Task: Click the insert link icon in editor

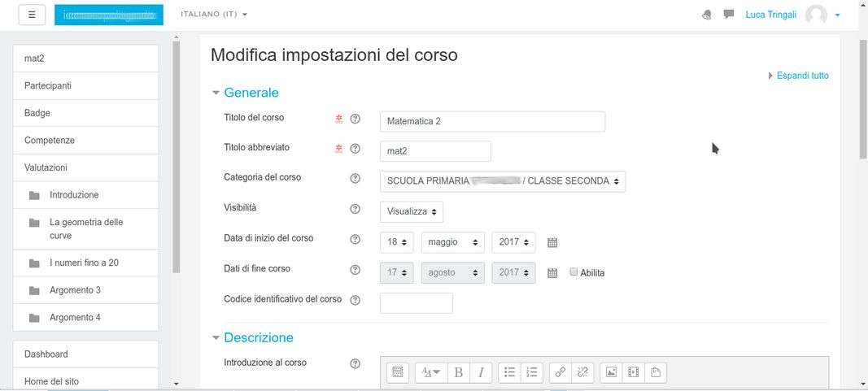Action: click(x=560, y=372)
